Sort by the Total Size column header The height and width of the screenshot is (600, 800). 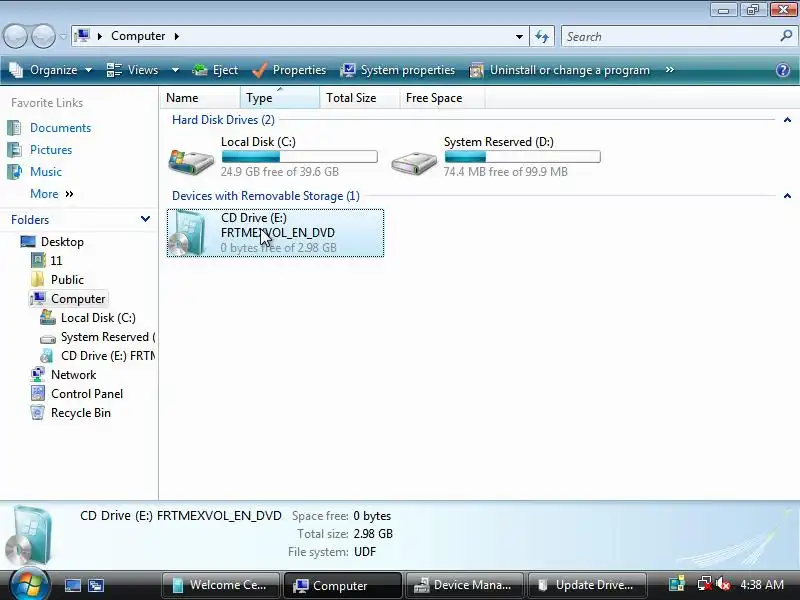point(359,97)
